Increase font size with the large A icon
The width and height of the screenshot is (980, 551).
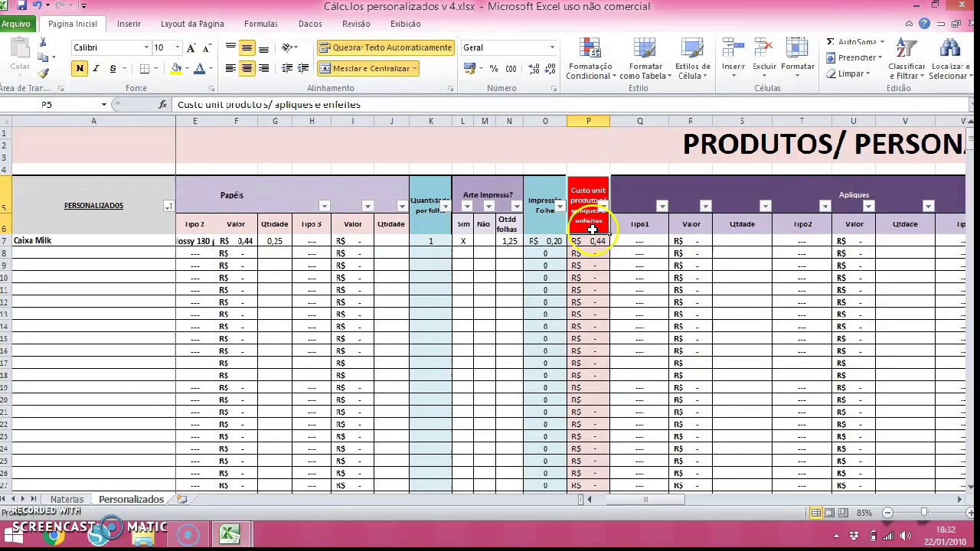click(x=191, y=47)
